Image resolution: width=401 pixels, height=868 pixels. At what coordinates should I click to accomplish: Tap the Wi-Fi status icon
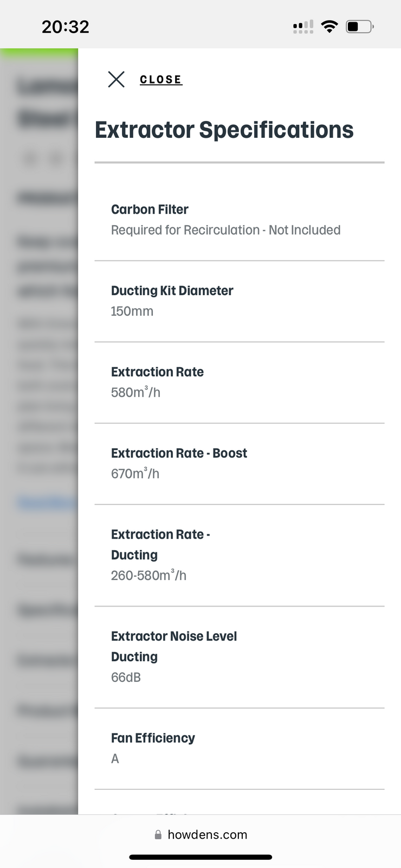329,26
